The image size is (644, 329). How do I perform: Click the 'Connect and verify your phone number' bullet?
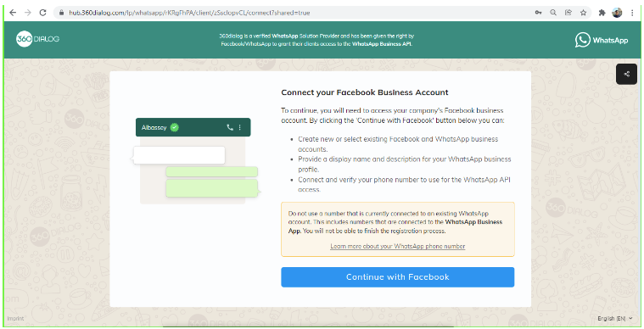[x=404, y=185]
